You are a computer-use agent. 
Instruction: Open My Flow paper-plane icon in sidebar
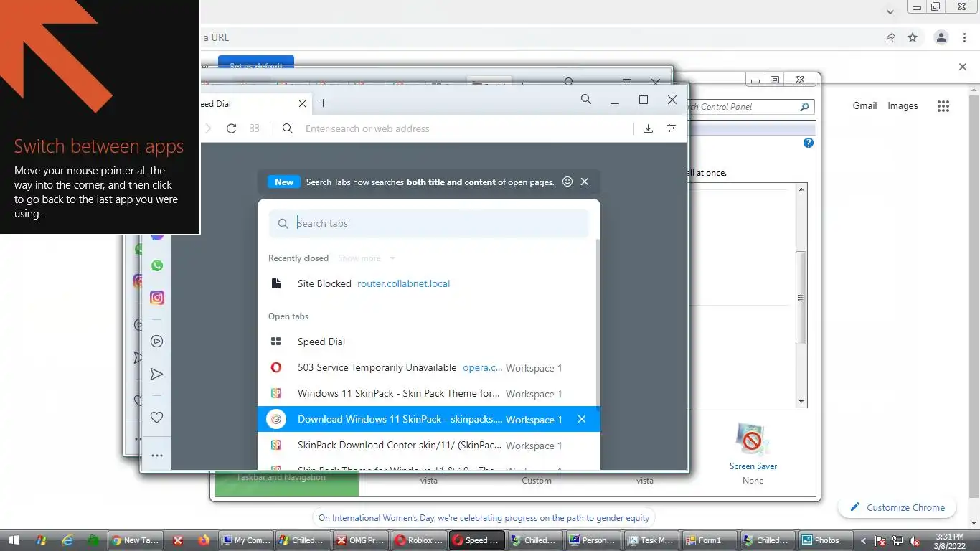[156, 375]
